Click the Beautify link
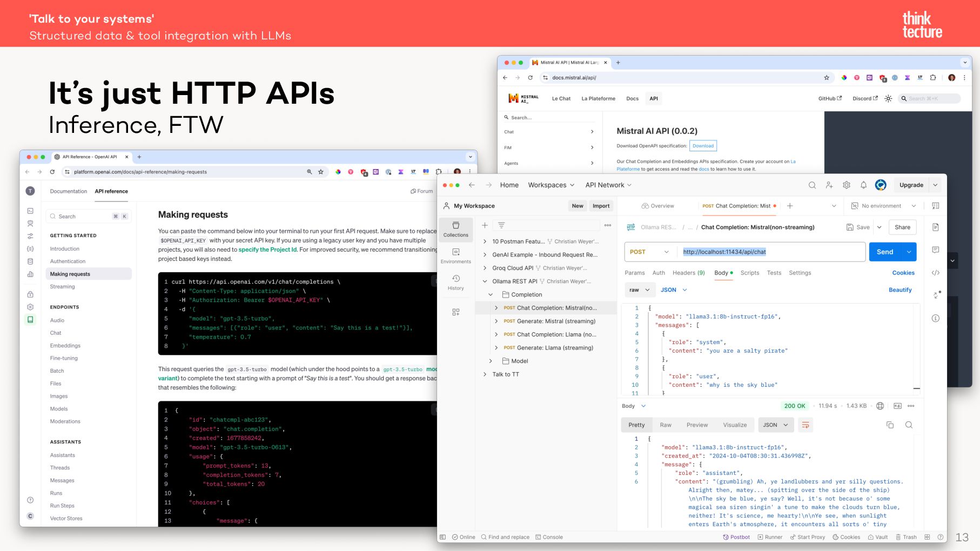980x551 pixels. (x=900, y=290)
